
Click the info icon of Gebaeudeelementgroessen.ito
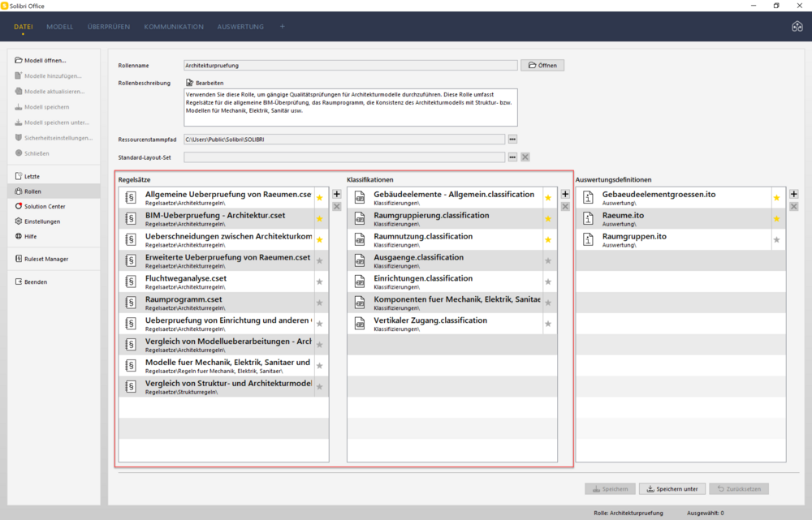(588, 198)
